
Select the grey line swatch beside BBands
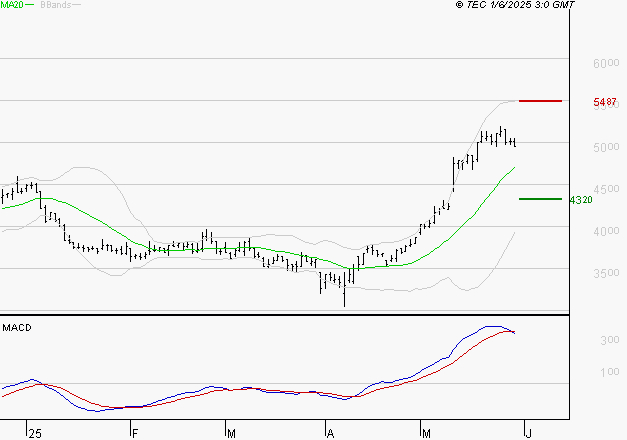(78, 6)
